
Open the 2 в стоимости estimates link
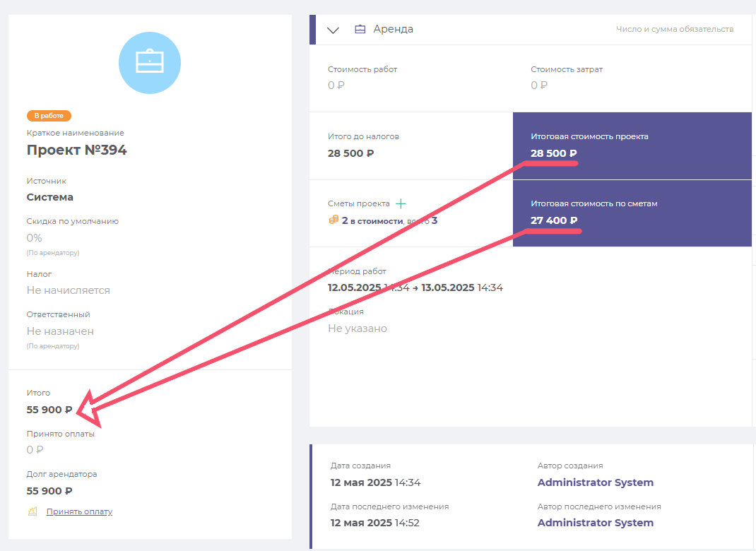pos(372,221)
